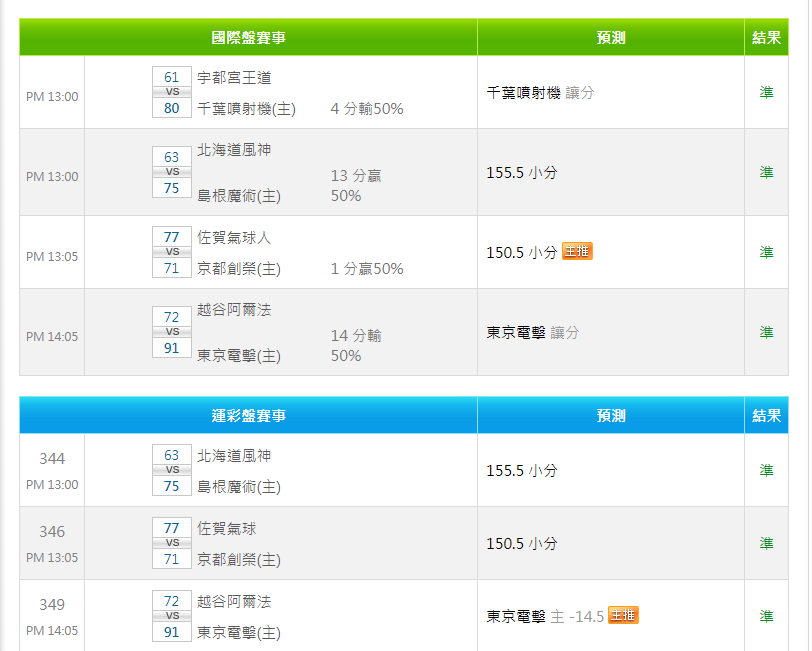Open 京都創榮(主) in game 346 row
The image size is (812, 651).
[x=239, y=560]
